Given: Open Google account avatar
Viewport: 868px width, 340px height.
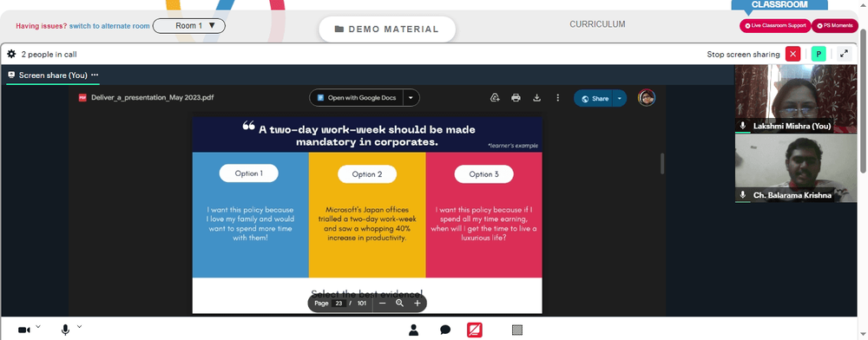Looking at the screenshot, I should [x=647, y=98].
